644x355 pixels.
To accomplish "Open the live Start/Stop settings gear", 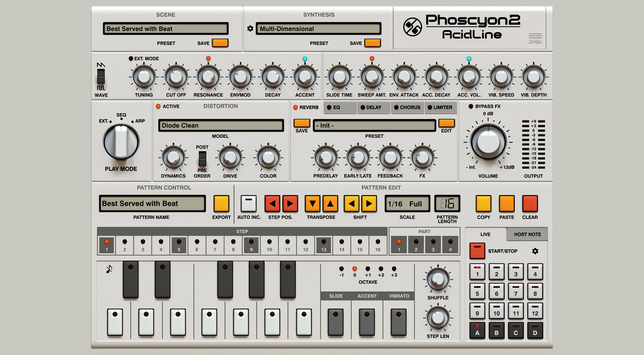I will [535, 251].
